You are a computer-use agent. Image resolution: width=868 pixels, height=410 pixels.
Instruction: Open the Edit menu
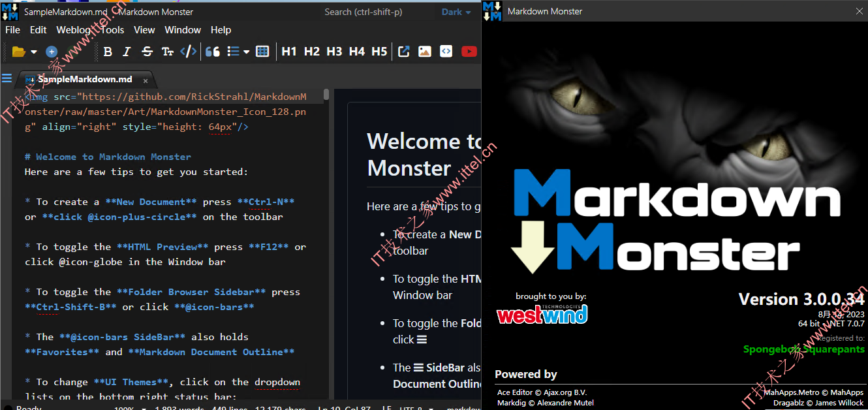tap(39, 30)
